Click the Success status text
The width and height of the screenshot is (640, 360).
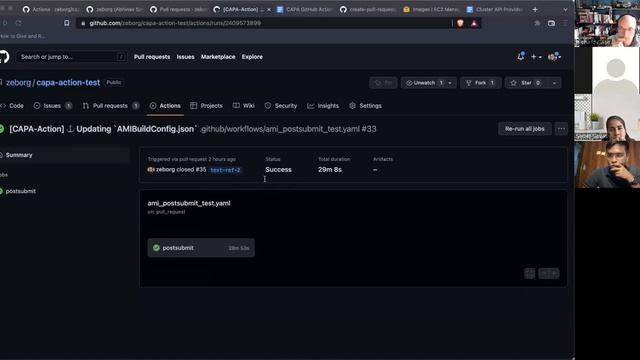[278, 169]
